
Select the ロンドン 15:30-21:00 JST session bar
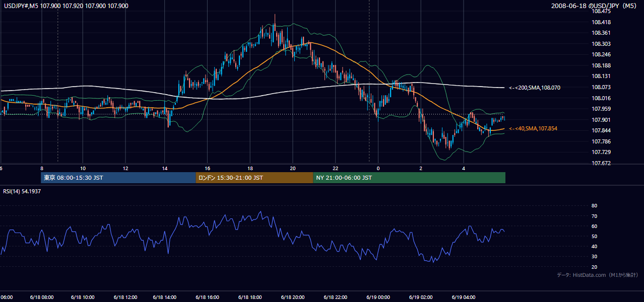tap(254, 178)
